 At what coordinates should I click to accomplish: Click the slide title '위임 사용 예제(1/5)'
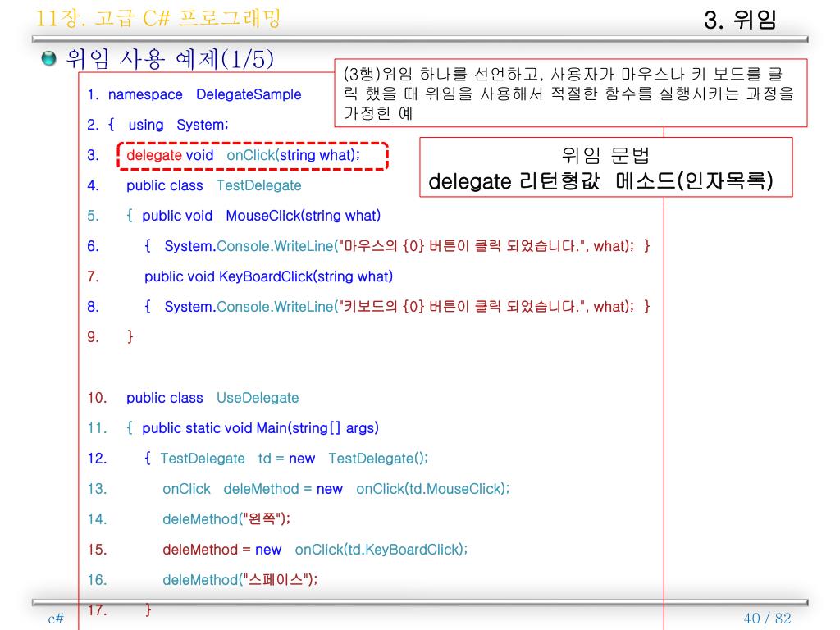pyautogui.click(x=170, y=59)
